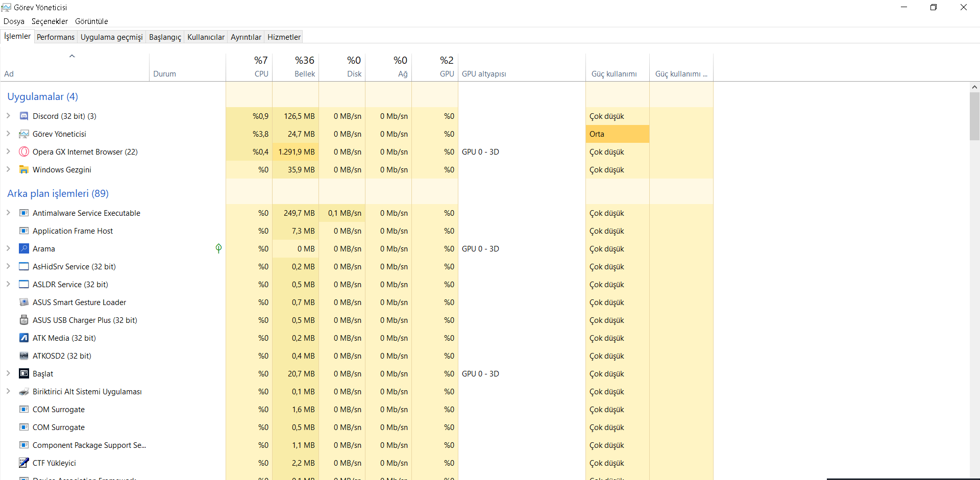Switch to the Performans tab

pyautogui.click(x=56, y=37)
